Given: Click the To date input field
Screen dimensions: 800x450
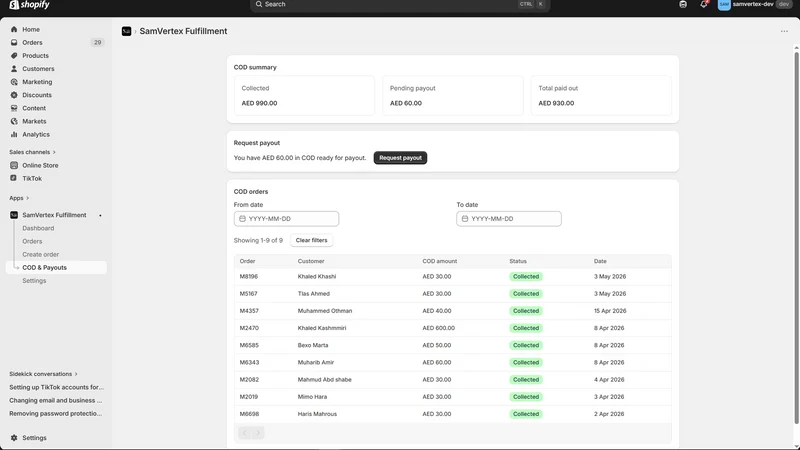Looking at the screenshot, I should click(x=509, y=219).
